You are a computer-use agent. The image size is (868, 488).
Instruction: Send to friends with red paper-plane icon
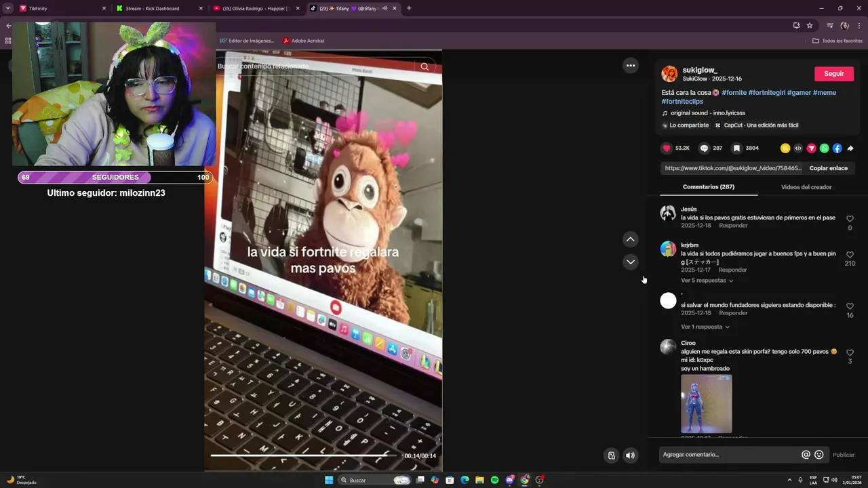[x=811, y=148]
